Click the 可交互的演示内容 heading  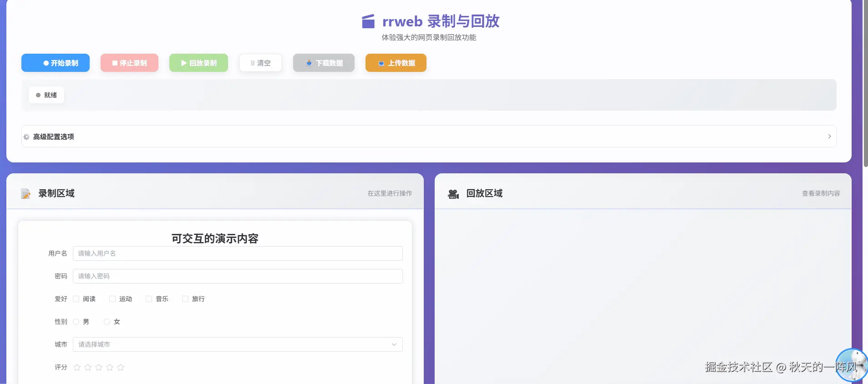(x=215, y=238)
